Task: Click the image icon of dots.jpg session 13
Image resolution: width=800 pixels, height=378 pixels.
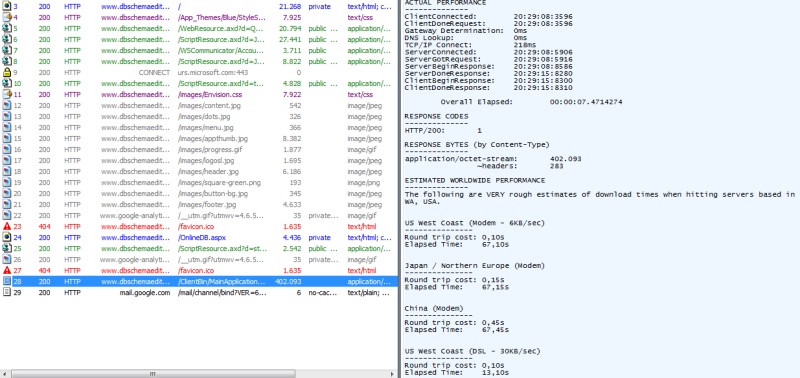Action: pos(7,117)
